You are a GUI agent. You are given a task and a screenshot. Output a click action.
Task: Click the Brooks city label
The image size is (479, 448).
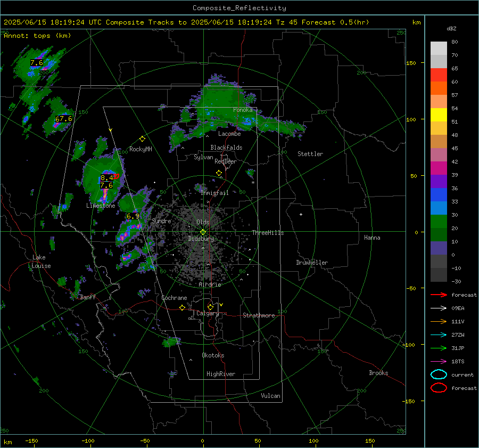pos(378,373)
